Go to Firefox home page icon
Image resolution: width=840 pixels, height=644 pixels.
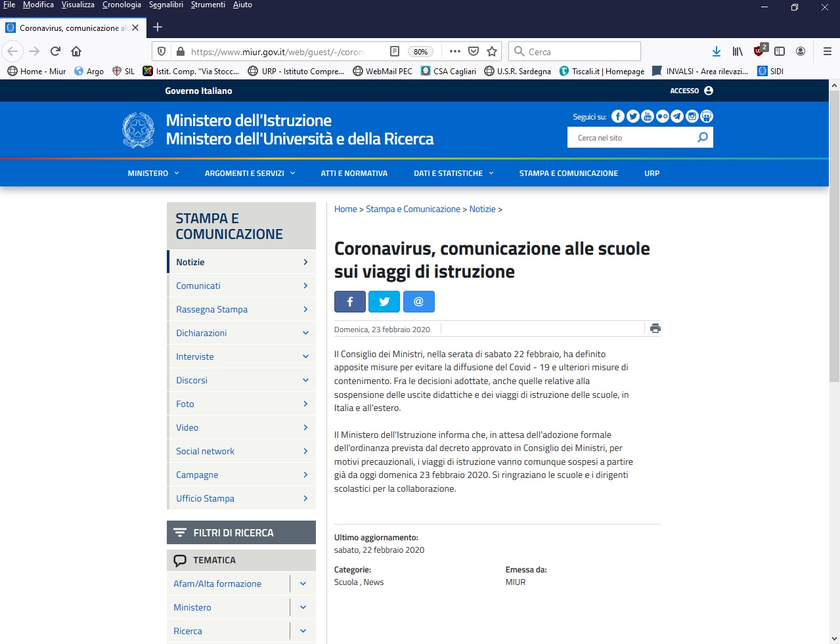point(76,51)
